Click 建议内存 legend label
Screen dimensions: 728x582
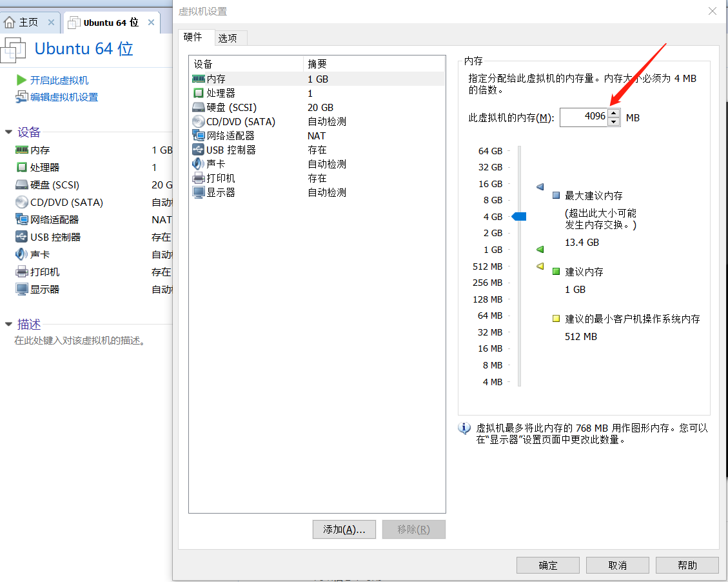[x=584, y=272]
